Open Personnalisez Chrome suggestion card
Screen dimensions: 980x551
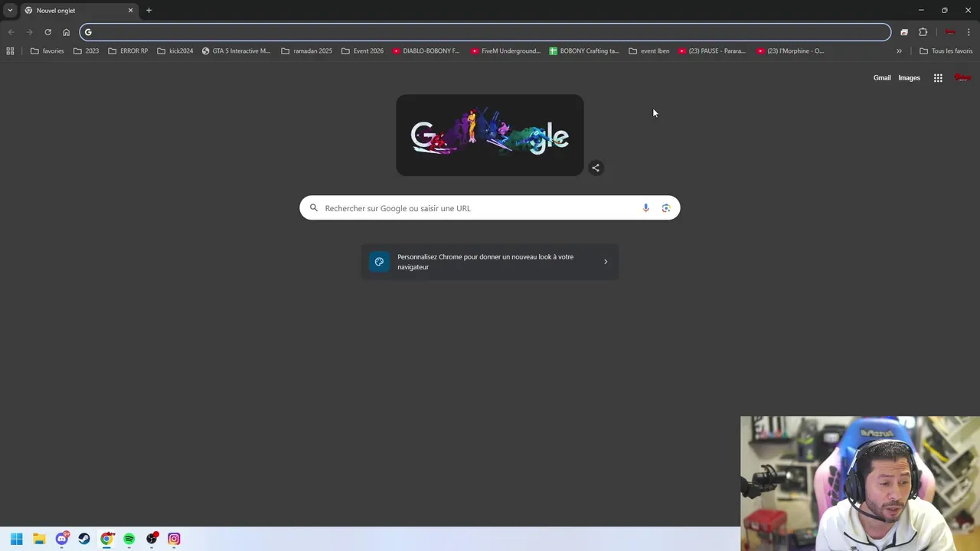pyautogui.click(x=489, y=262)
